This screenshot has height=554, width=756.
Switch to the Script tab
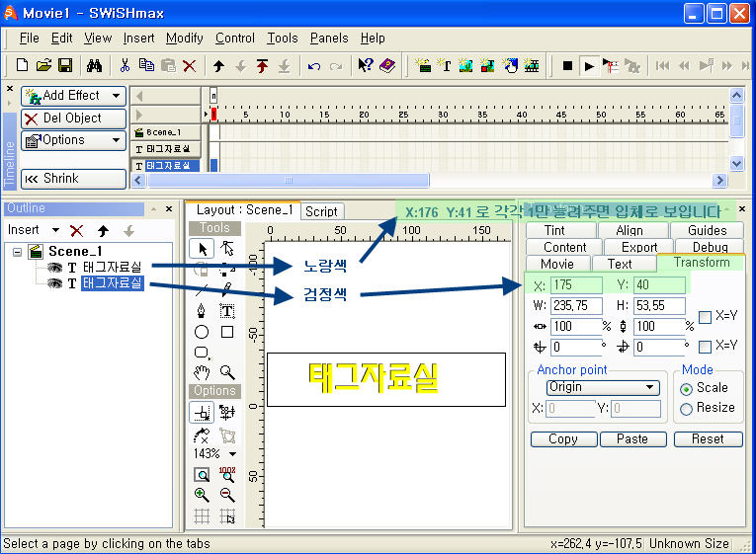pyautogui.click(x=320, y=211)
